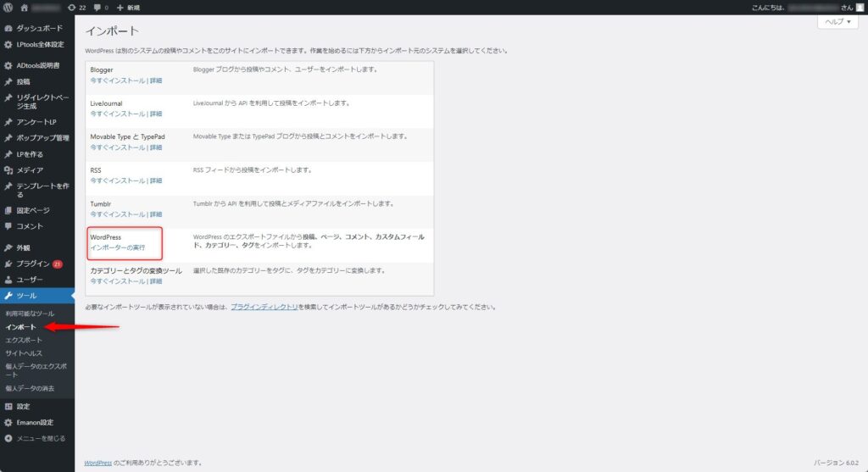868x472 pixels.
Task: Click the Emanon設定 gear icon
Action: click(8, 423)
